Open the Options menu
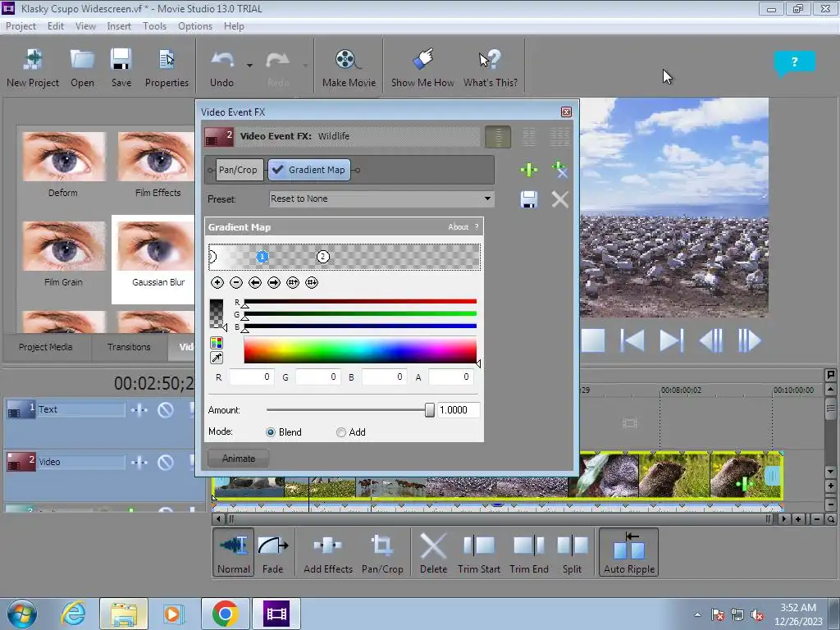Screen dimensions: 840x630 point(195,26)
